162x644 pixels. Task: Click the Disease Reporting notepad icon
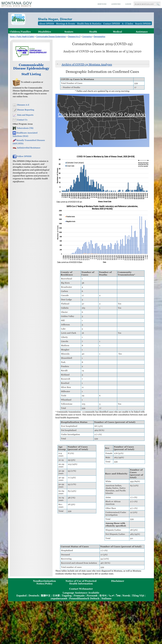pos(15,110)
